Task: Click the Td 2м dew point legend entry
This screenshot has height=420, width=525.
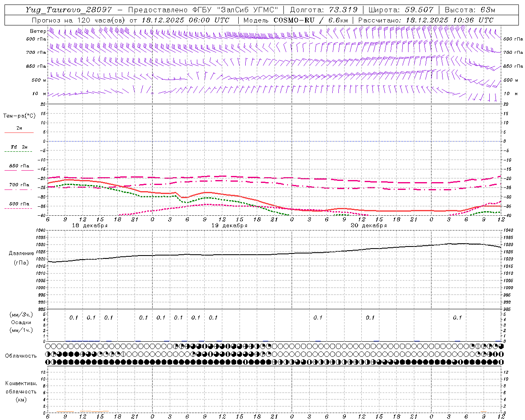Action: click(x=19, y=147)
